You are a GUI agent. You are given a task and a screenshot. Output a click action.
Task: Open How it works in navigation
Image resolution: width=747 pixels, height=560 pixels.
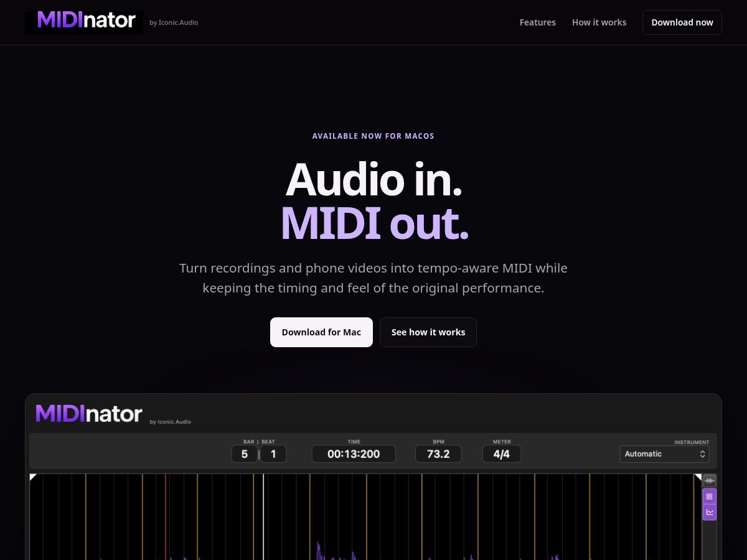click(x=599, y=22)
